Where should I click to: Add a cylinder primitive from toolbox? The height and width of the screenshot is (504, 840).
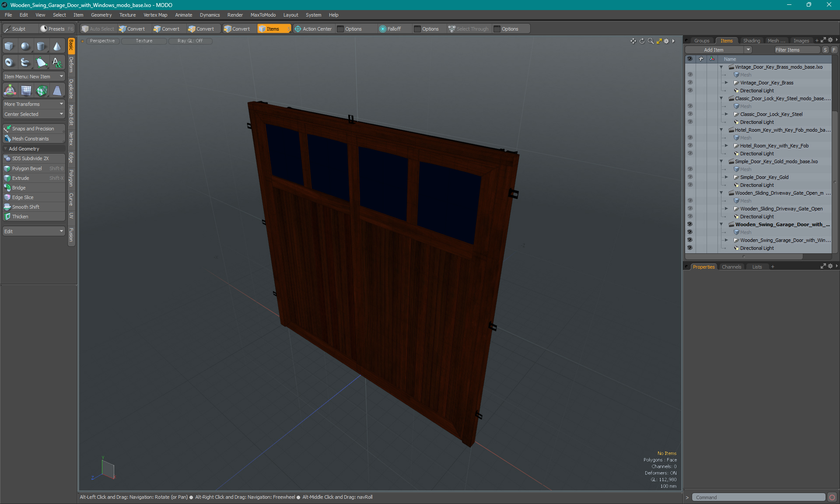(x=41, y=46)
